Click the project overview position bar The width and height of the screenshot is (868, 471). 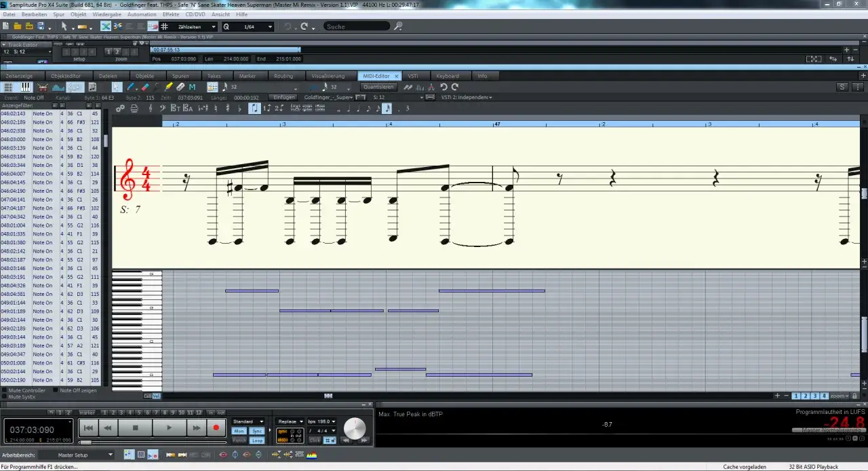click(225, 50)
